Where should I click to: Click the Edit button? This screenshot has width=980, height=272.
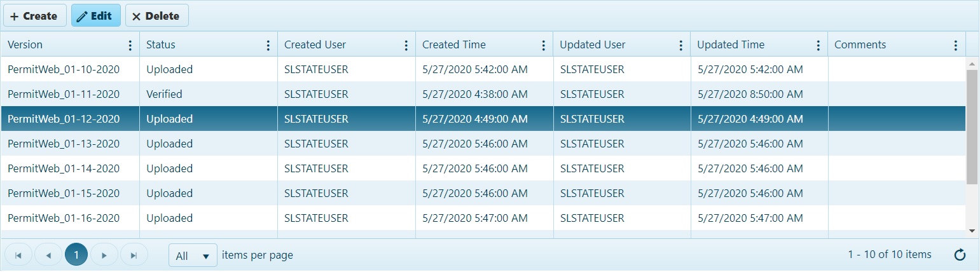(96, 16)
